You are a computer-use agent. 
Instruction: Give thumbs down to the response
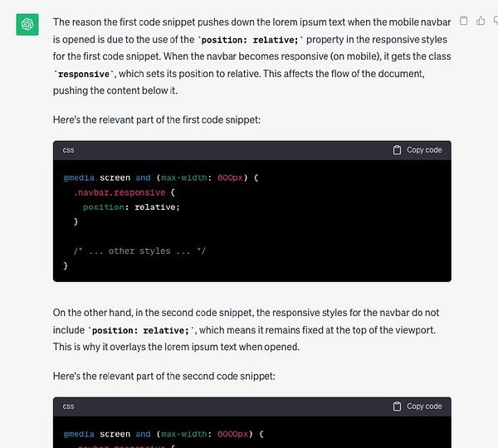[x=496, y=21]
